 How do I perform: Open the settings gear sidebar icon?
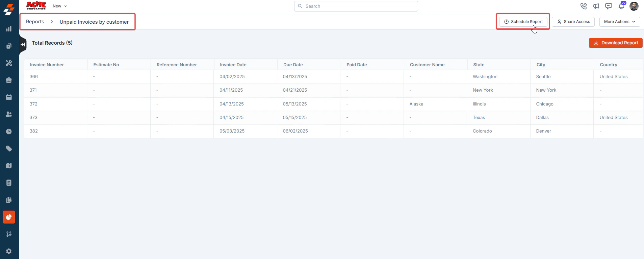click(x=9, y=251)
